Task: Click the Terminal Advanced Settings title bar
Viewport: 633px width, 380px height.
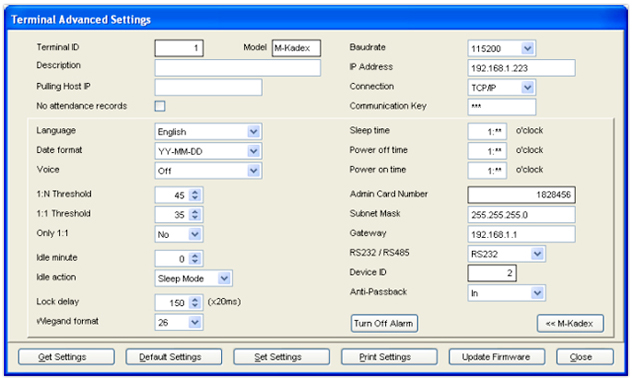Action: (x=316, y=19)
